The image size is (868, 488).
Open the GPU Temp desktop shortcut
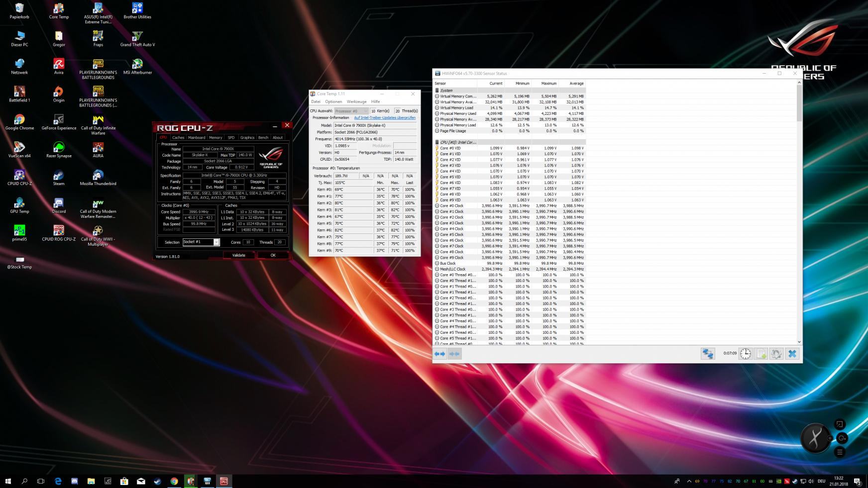[19, 205]
